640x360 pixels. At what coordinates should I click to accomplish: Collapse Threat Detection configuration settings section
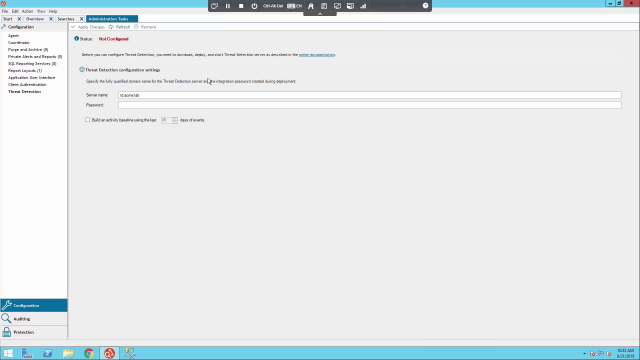point(82,70)
